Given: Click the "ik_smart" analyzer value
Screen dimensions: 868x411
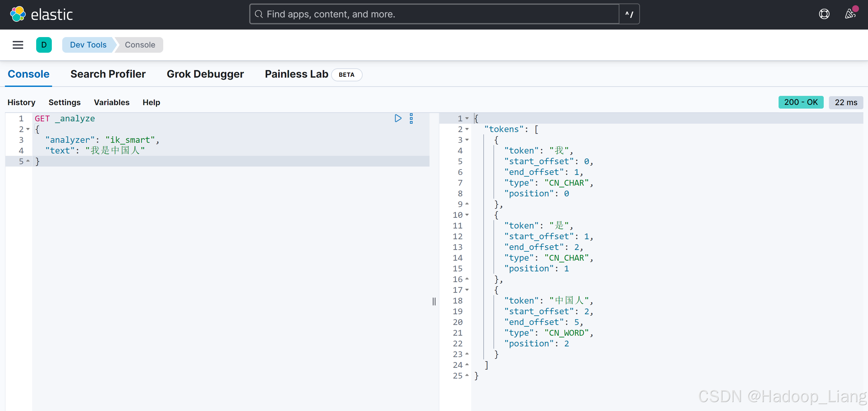Looking at the screenshot, I should coord(130,140).
